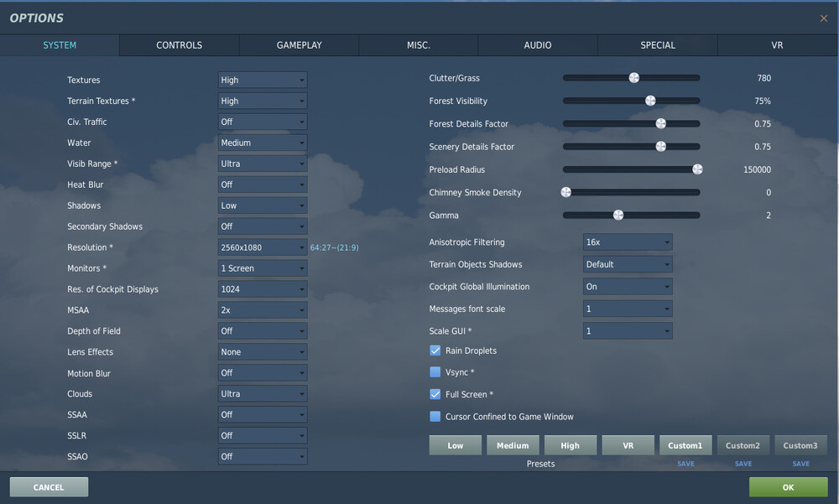Disable the Rain Droplets option

435,351
